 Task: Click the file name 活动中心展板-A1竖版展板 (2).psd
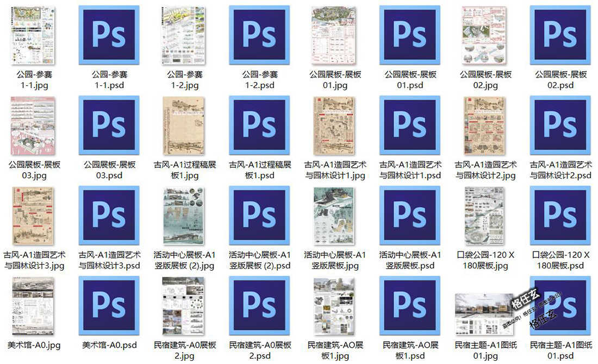(260, 260)
